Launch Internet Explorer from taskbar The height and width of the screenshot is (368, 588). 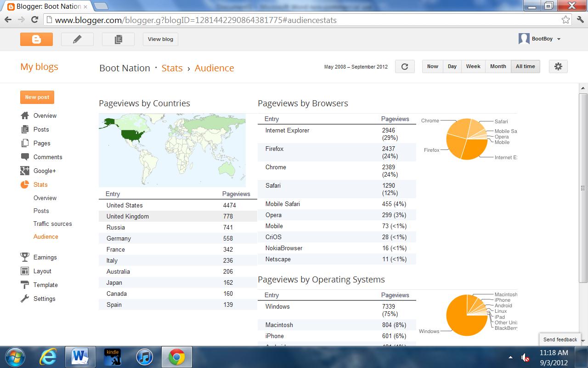(x=48, y=357)
